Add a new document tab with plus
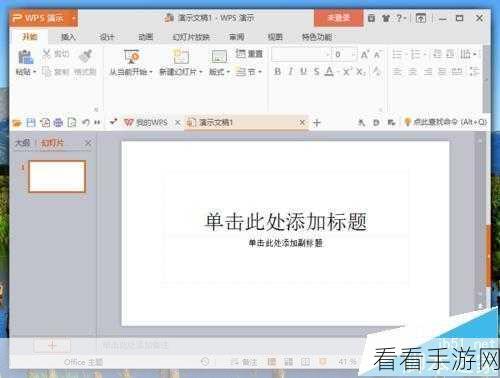The width and height of the screenshot is (500, 378). [x=317, y=123]
